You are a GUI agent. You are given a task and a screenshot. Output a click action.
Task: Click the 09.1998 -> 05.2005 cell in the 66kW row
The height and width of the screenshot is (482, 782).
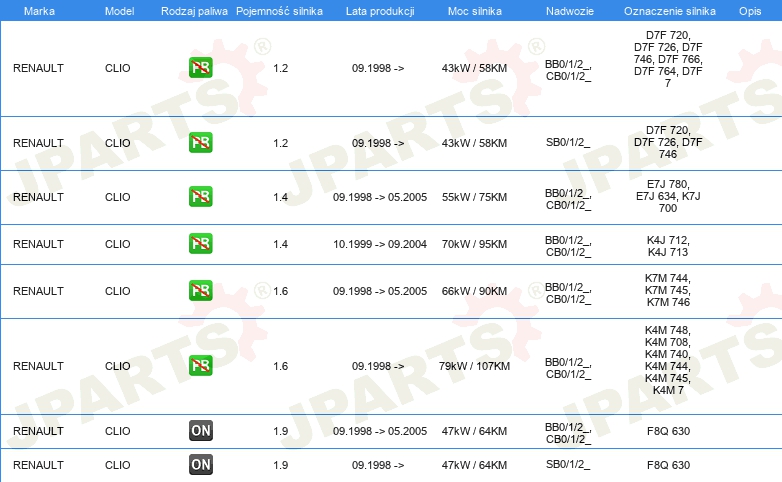pyautogui.click(x=380, y=291)
